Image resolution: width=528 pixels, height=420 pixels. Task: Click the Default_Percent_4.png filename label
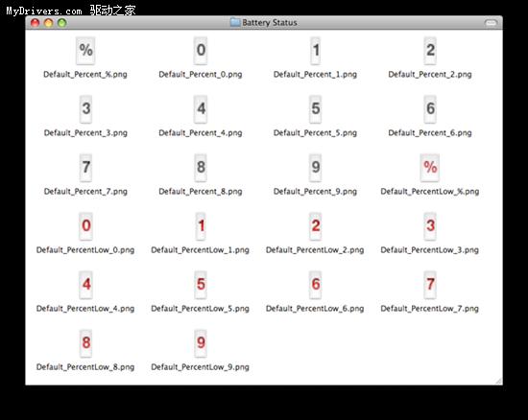(x=201, y=133)
